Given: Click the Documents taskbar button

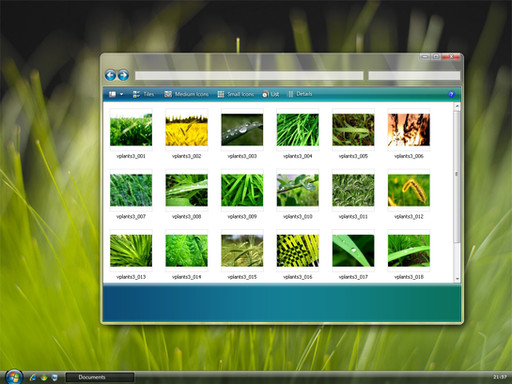Looking at the screenshot, I should (100, 377).
